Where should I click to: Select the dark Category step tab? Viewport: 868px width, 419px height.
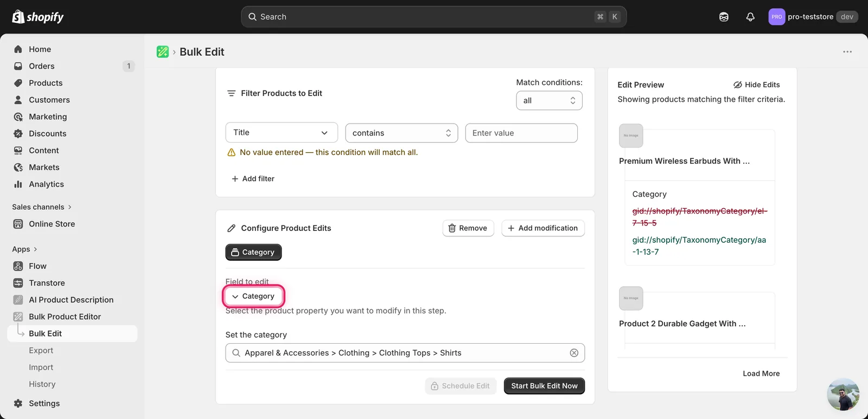pos(253,252)
